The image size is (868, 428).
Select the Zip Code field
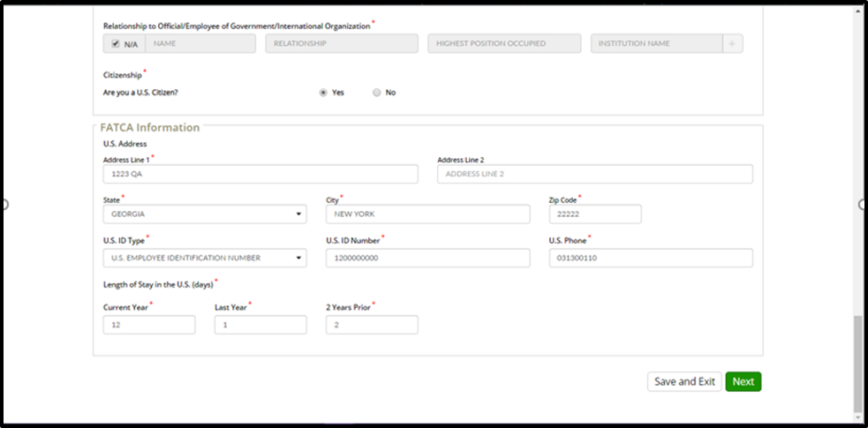(595, 214)
